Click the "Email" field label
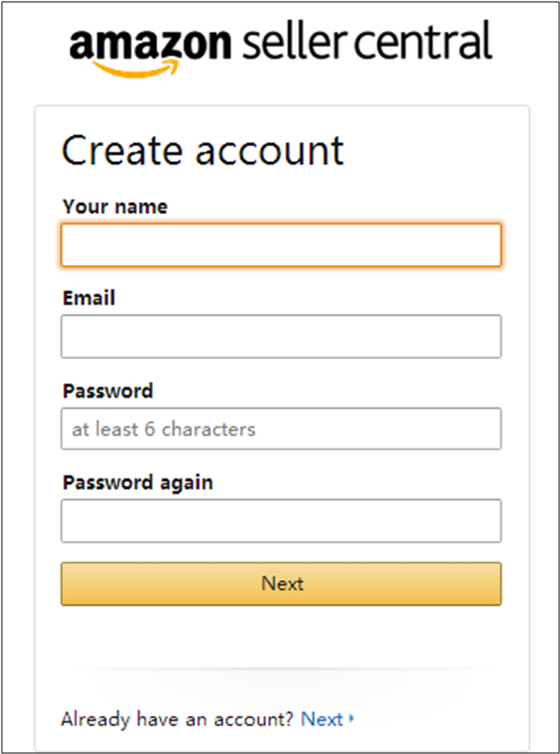The width and height of the screenshot is (560, 754). tap(89, 299)
